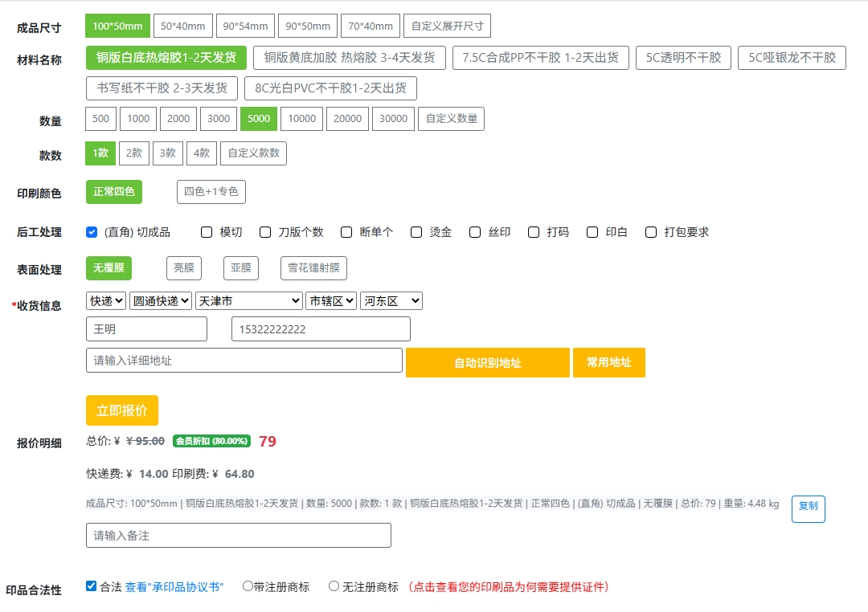The image size is (868, 612).
Task: Select the 90*54mm finished size option
Action: coord(245,26)
